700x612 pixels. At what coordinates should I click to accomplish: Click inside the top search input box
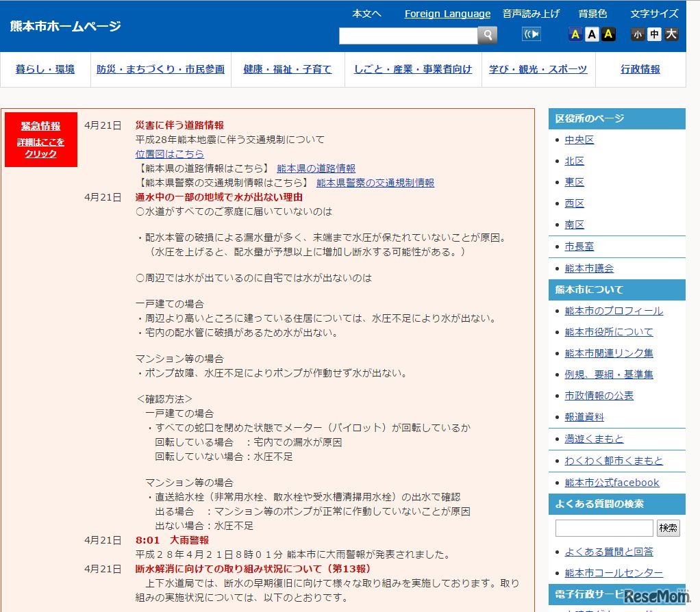tap(408, 35)
